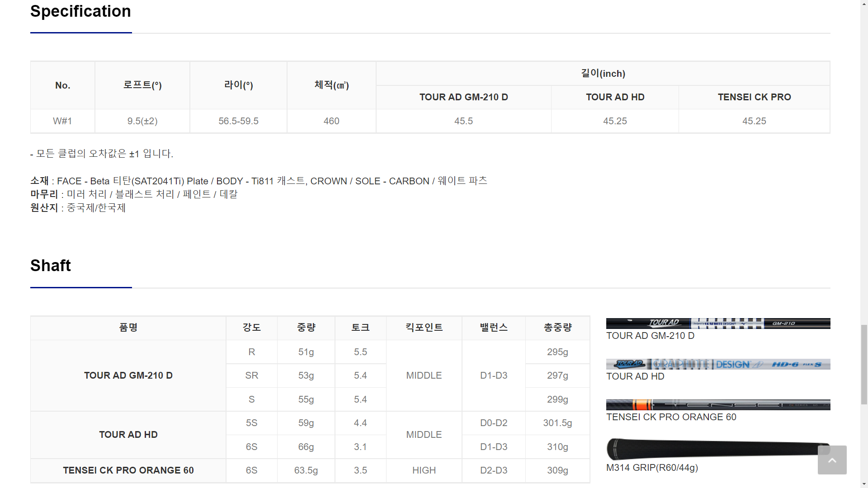Viewport: 868px width, 488px height.
Task: Click the '마무리' finish description line
Action: coord(134,194)
